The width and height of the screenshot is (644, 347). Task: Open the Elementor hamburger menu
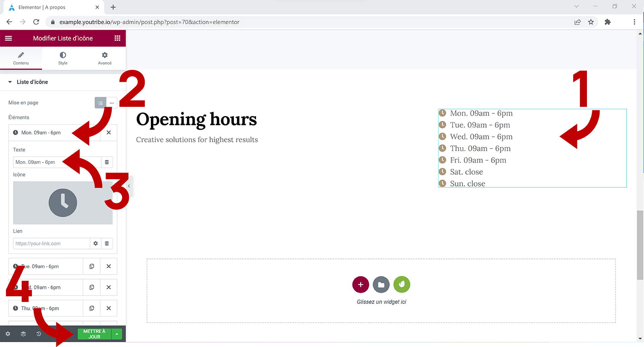(x=9, y=38)
